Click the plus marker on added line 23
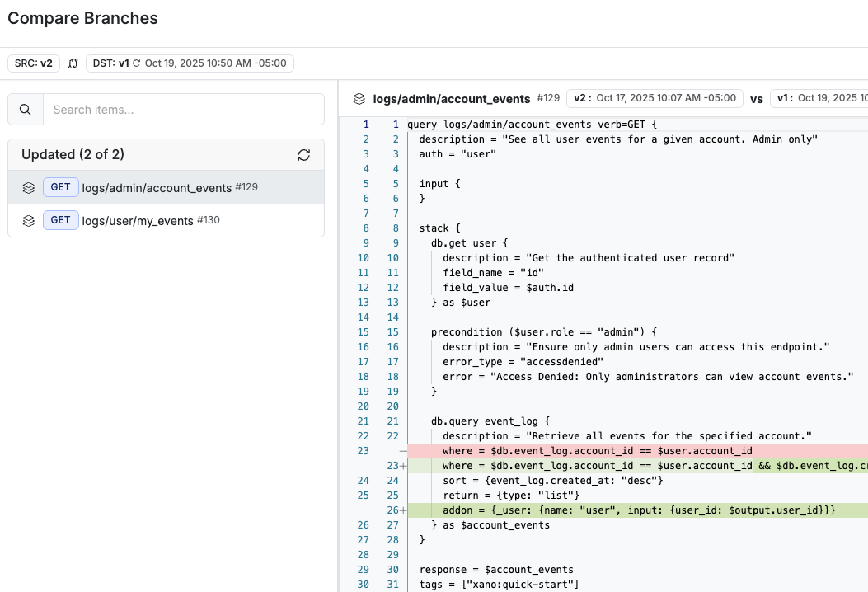The height and width of the screenshot is (592, 868). click(404, 467)
